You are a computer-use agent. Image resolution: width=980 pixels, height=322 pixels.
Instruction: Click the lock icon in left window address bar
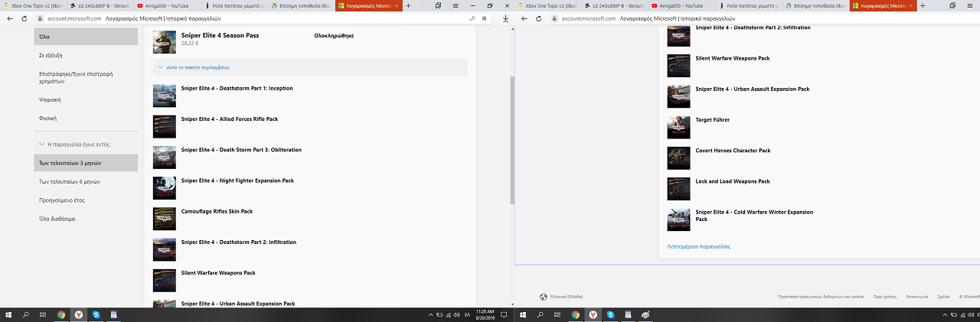pos(38,18)
